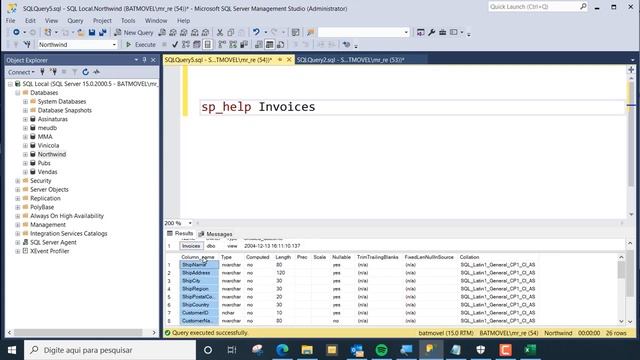Open the View menu

(51, 20)
